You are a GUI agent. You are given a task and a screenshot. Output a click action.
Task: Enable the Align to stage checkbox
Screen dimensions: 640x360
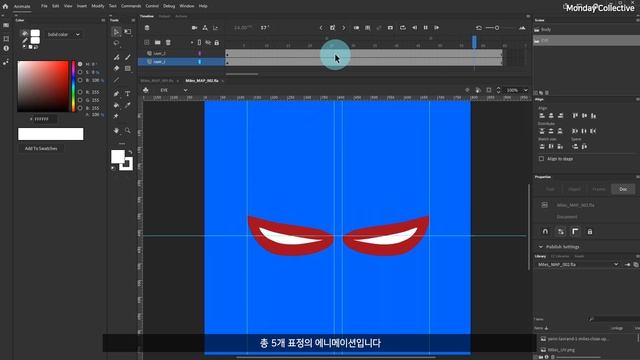(x=541, y=159)
